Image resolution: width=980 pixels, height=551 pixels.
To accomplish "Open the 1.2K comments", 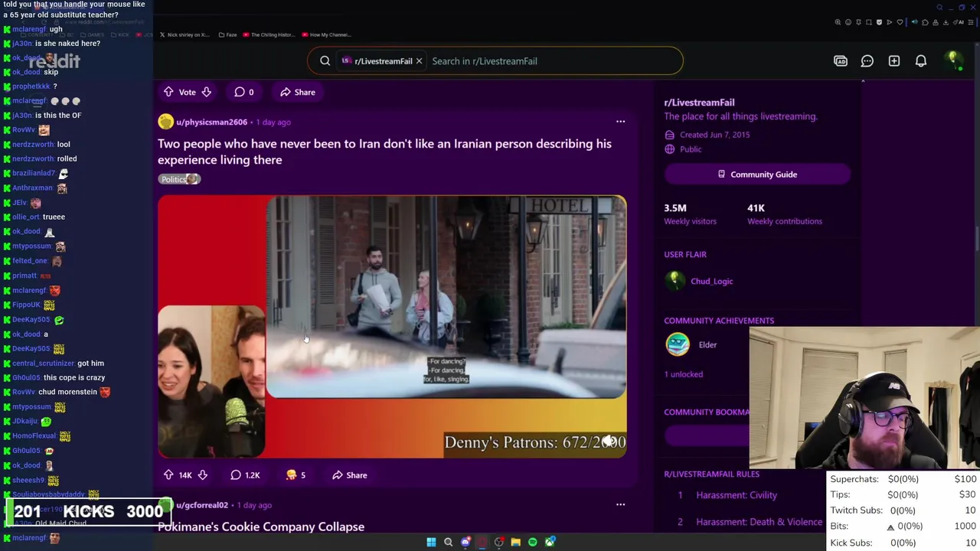I will (x=246, y=475).
